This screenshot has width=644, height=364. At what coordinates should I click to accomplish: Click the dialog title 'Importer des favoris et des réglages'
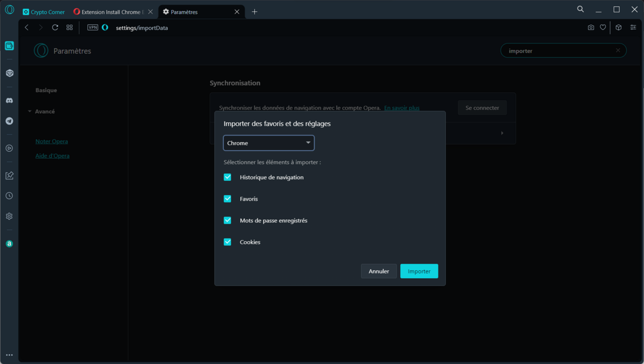point(277,124)
